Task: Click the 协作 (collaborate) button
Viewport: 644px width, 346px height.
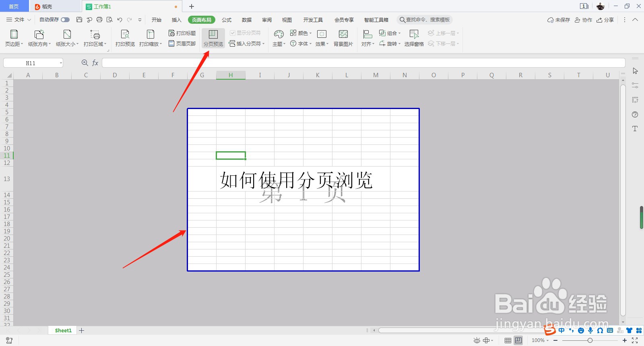Action: pos(583,20)
